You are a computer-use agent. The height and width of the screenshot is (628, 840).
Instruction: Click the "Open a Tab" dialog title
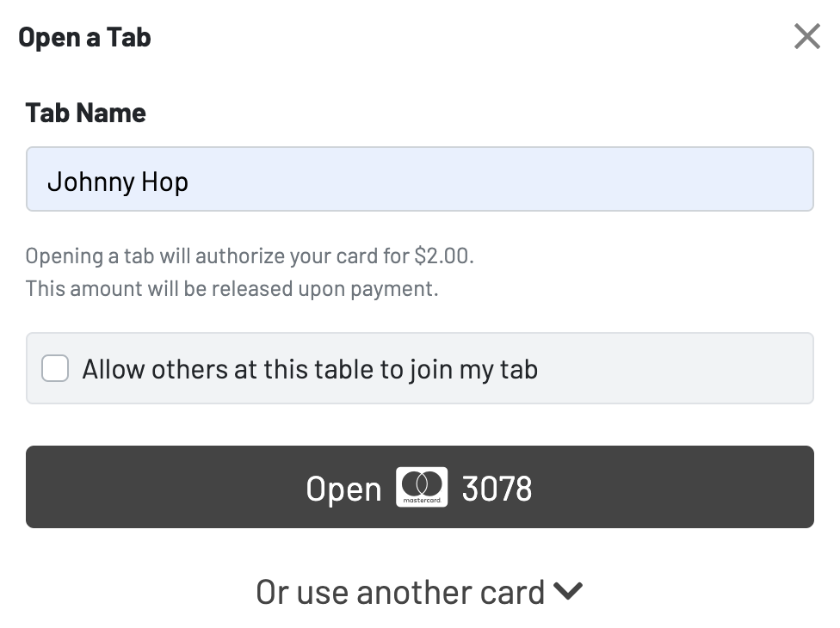84,37
